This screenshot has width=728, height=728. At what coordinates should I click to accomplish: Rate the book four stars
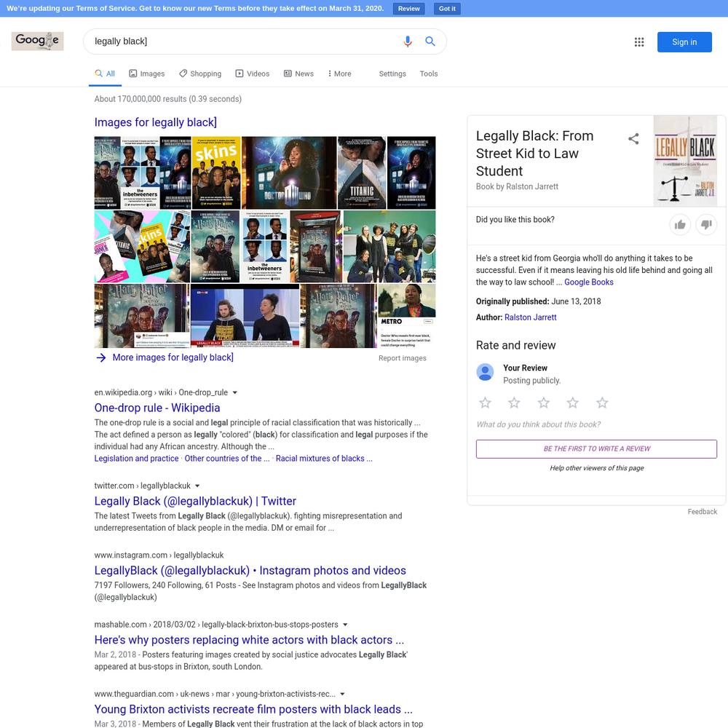pos(573,403)
